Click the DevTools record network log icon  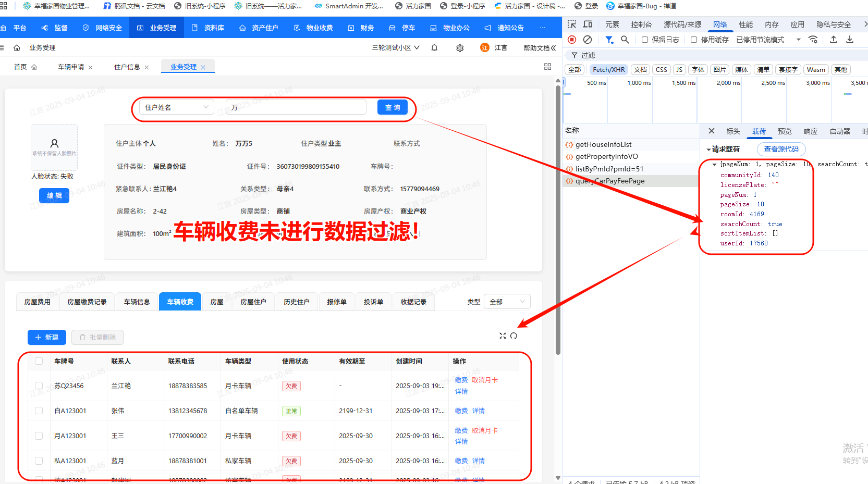coord(572,40)
